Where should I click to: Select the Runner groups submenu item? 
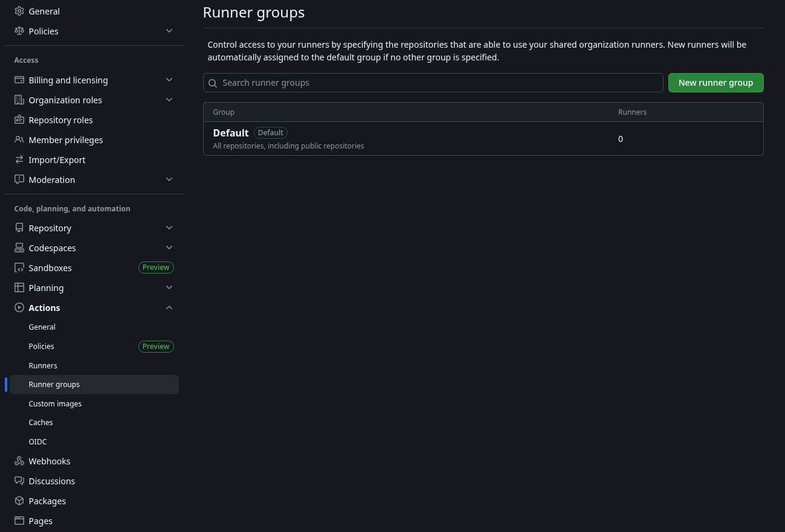click(x=94, y=385)
